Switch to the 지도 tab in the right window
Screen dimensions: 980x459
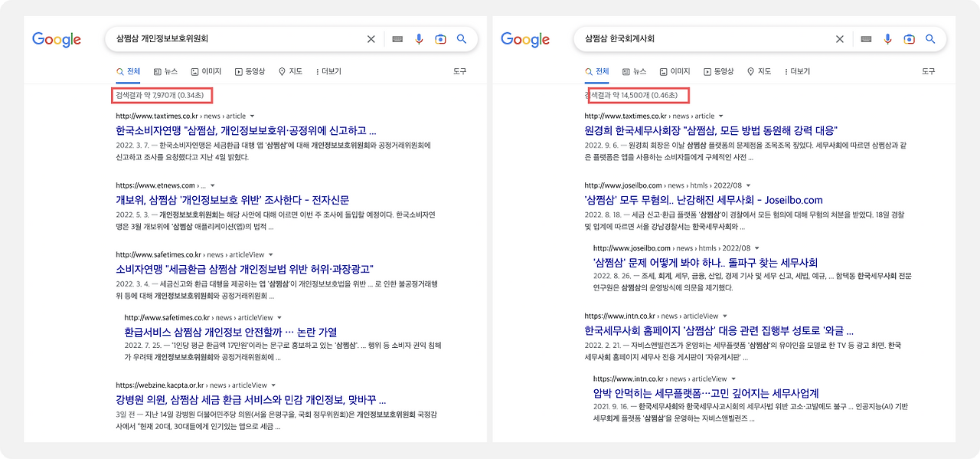759,71
